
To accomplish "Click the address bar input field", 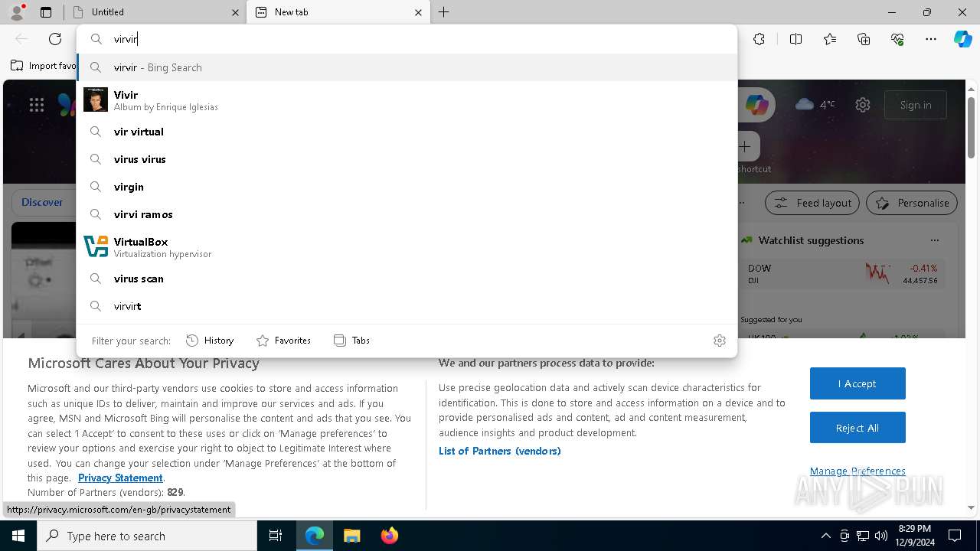I will [407, 39].
